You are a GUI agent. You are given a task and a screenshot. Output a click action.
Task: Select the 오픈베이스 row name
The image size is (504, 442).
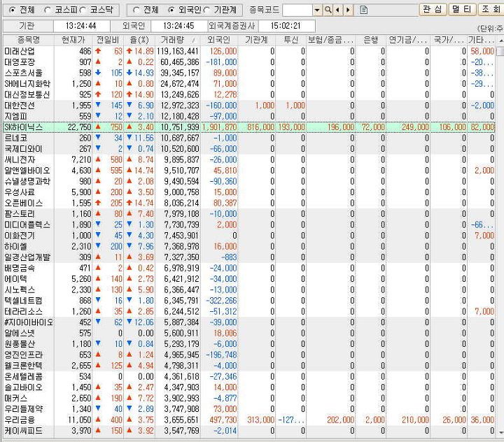[23, 203]
